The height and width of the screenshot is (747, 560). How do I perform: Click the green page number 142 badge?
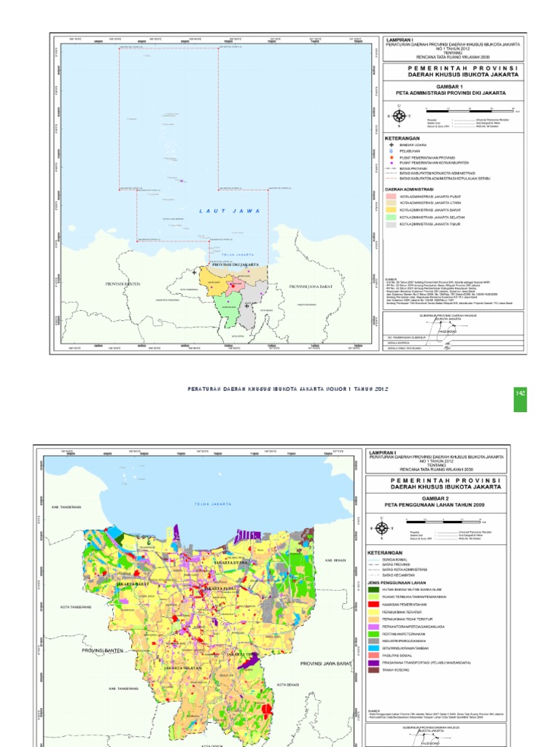[520, 399]
